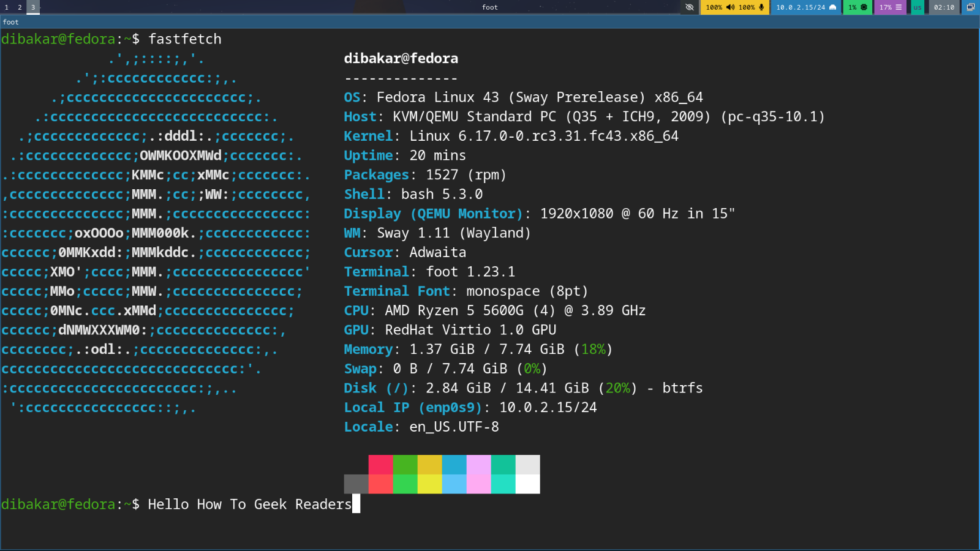Click the memory usage icon showing 17%
Viewport: 980px width, 551px height.
[899, 7]
